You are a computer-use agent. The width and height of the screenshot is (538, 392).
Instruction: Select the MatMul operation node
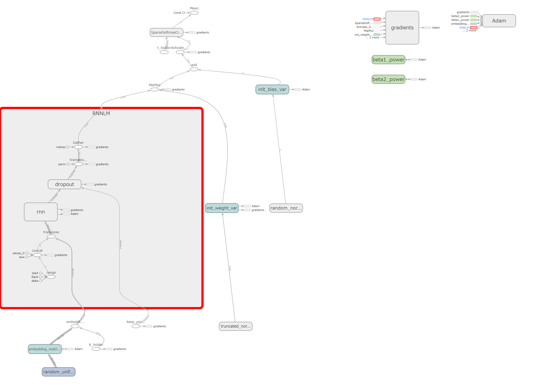click(x=154, y=90)
